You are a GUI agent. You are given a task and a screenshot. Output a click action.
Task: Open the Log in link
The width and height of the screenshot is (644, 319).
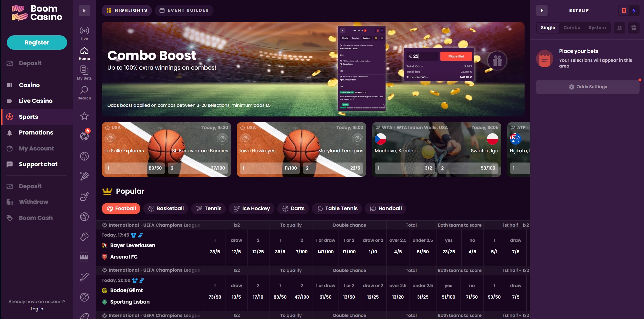pyautogui.click(x=36, y=309)
